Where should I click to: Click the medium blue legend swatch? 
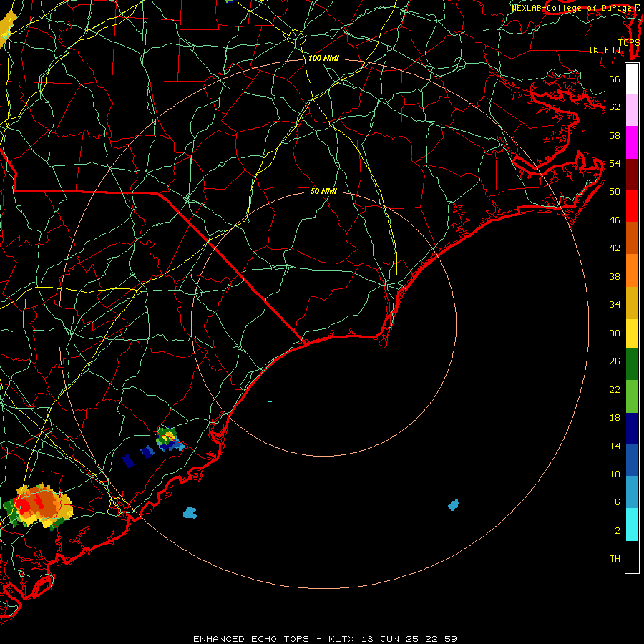click(x=632, y=460)
